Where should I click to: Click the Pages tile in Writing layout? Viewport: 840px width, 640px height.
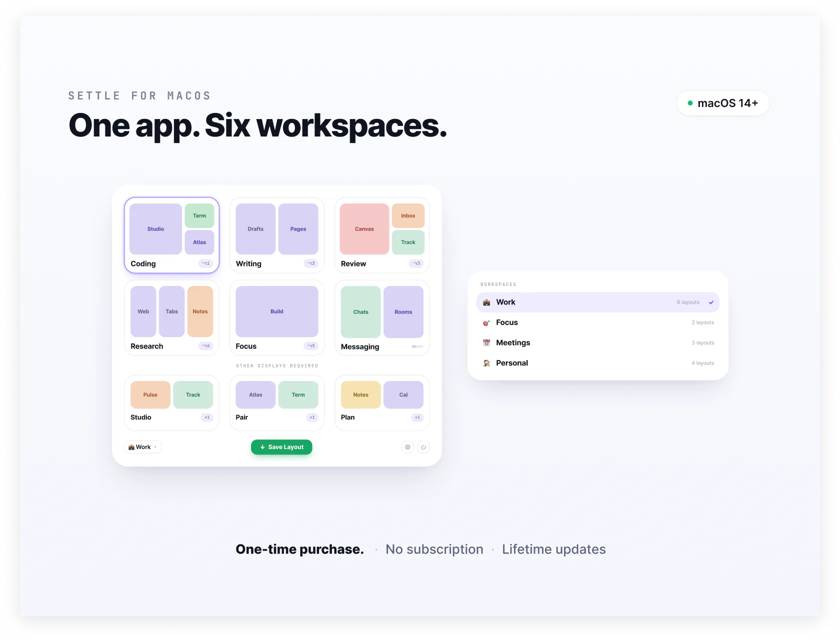tap(298, 229)
